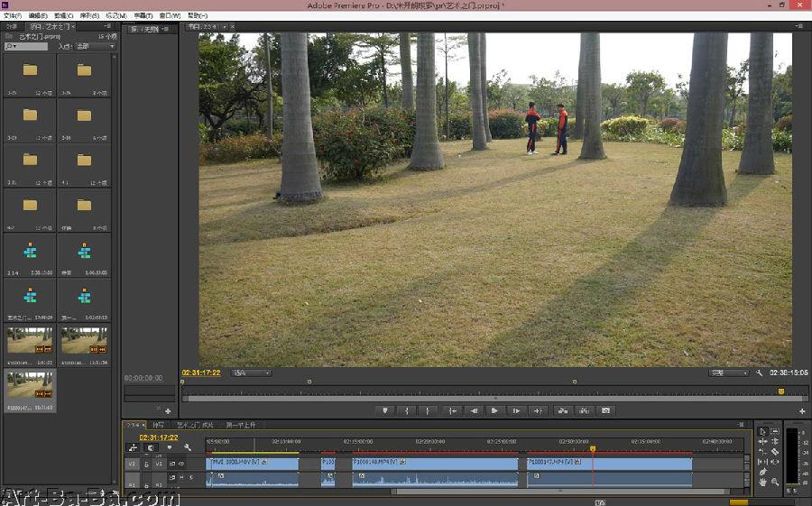
Task: Open the program monitor button editor plus
Action: [x=802, y=411]
